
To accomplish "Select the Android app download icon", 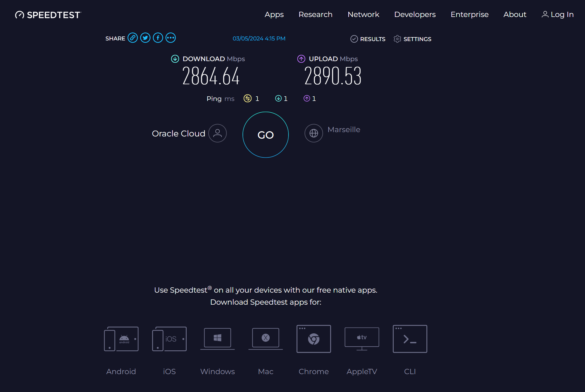I will coord(121,339).
